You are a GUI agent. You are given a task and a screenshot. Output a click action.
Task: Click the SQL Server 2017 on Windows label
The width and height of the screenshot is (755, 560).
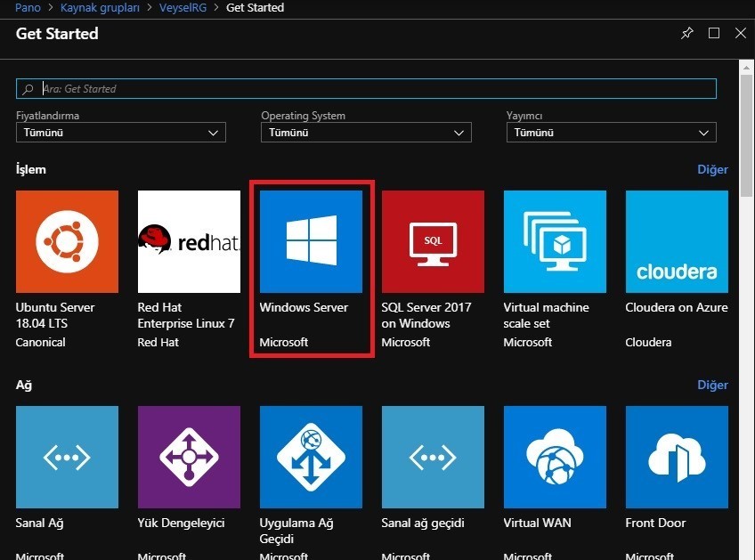click(426, 315)
